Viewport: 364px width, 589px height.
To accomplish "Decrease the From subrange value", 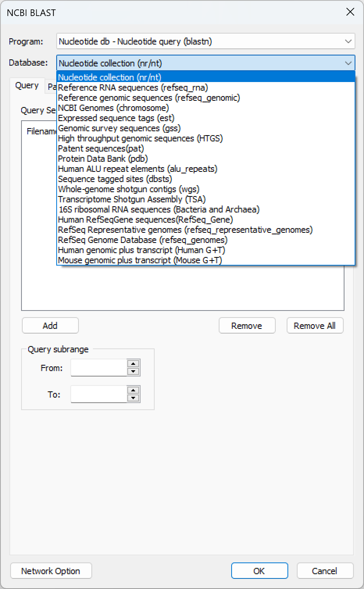I will tap(134, 371).
